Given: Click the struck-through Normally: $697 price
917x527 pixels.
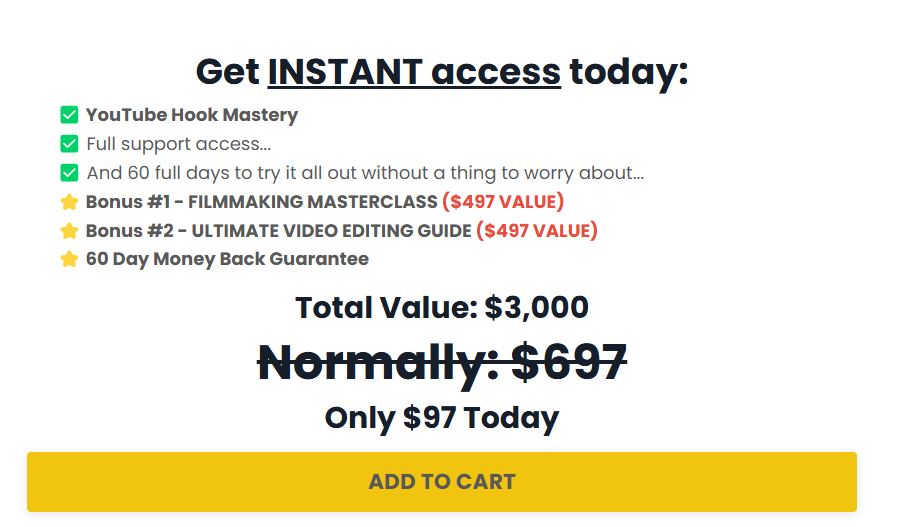Looking at the screenshot, I should pos(442,363).
